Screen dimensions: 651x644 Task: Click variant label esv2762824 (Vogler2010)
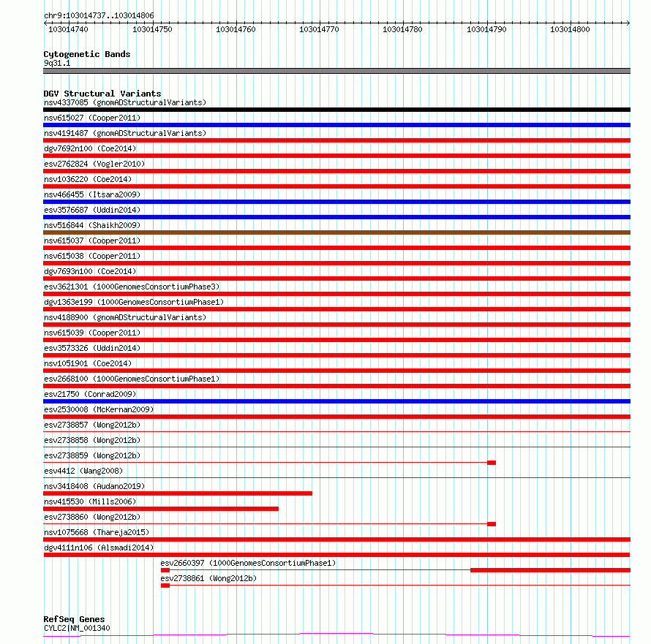pyautogui.click(x=94, y=164)
